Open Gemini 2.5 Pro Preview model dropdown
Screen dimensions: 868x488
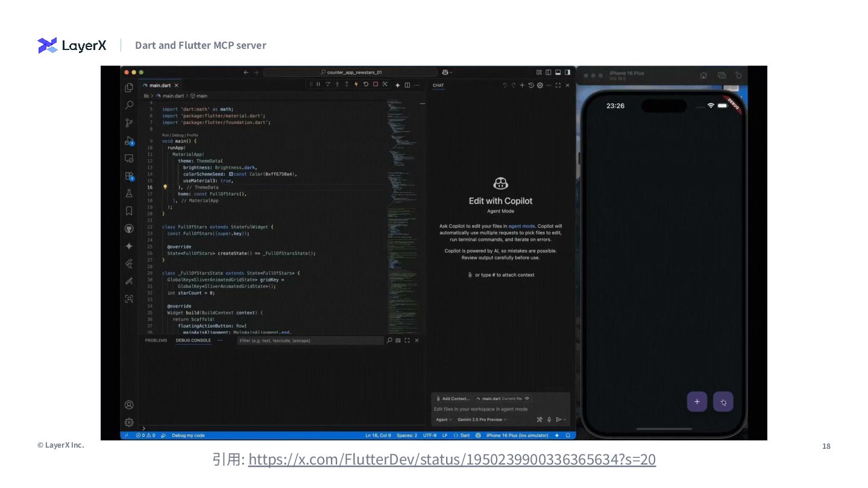[482, 419]
